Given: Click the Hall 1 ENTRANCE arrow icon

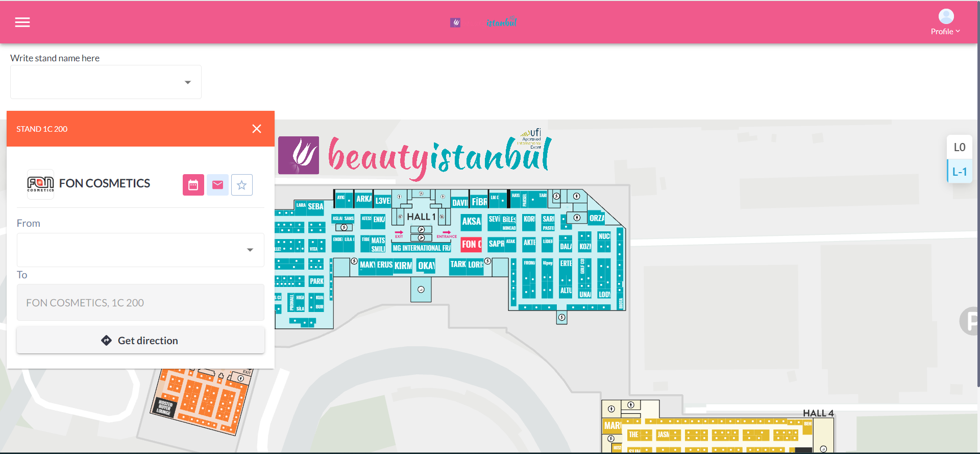Looking at the screenshot, I should pyautogui.click(x=446, y=232).
